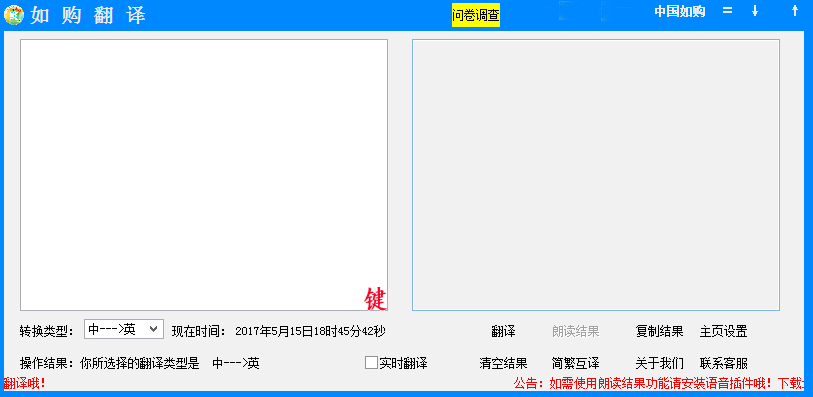This screenshot has width=813, height=397.
Task: Click the 转换类型 label
Action: [x=47, y=331]
